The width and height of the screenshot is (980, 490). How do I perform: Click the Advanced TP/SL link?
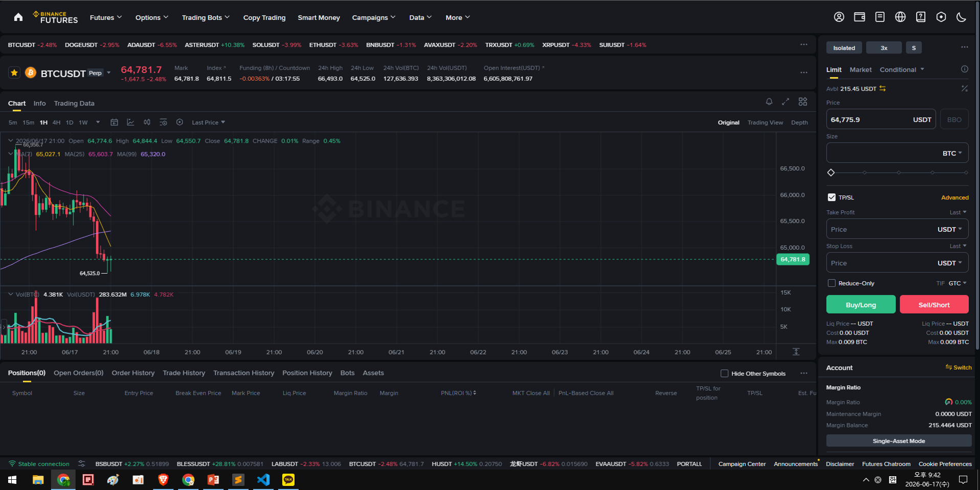955,197
